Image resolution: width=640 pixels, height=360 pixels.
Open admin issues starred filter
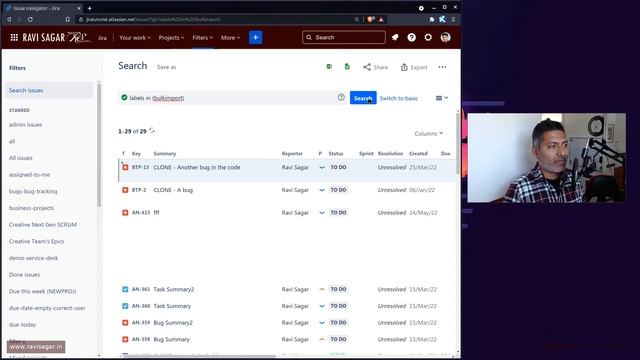(x=25, y=124)
